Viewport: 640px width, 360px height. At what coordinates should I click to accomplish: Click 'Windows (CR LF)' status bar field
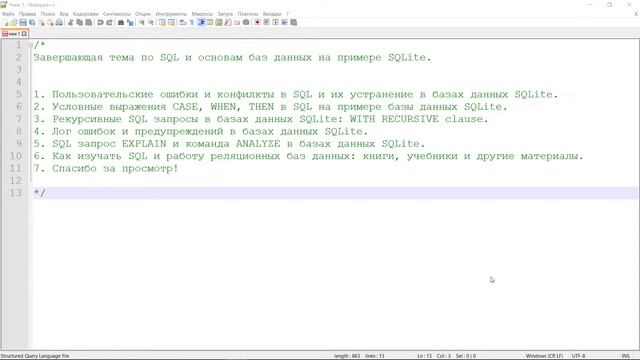(x=544, y=356)
